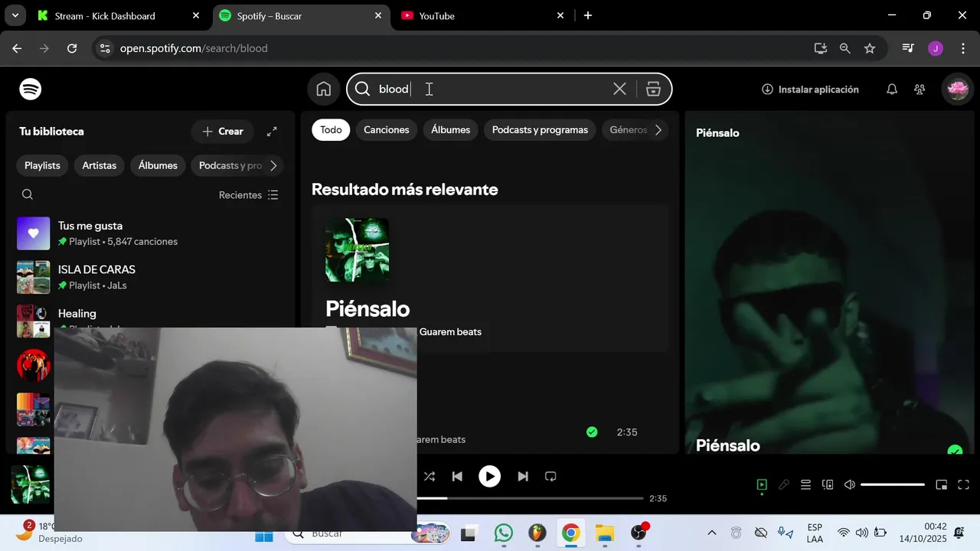This screenshot has width=980, height=551.
Task: Seek on the playback progress bar
Action: (x=530, y=498)
